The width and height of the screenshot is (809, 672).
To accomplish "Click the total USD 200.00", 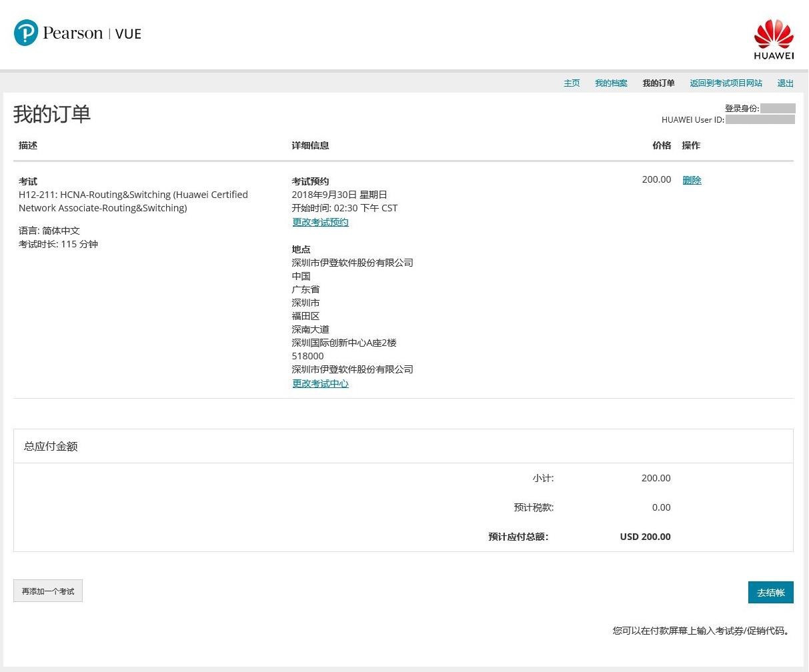I will click(x=646, y=537).
